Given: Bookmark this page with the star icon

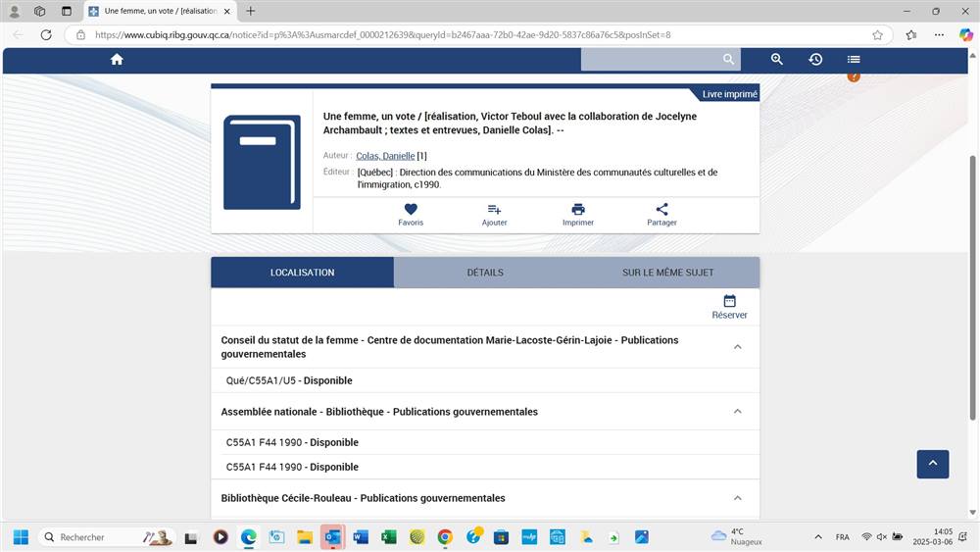Looking at the screenshot, I should (x=877, y=34).
